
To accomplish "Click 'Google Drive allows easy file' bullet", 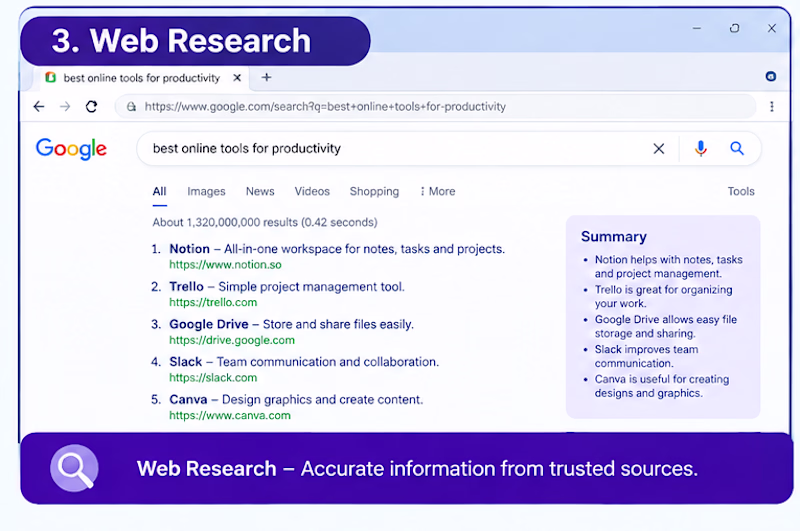I will [x=666, y=326].
